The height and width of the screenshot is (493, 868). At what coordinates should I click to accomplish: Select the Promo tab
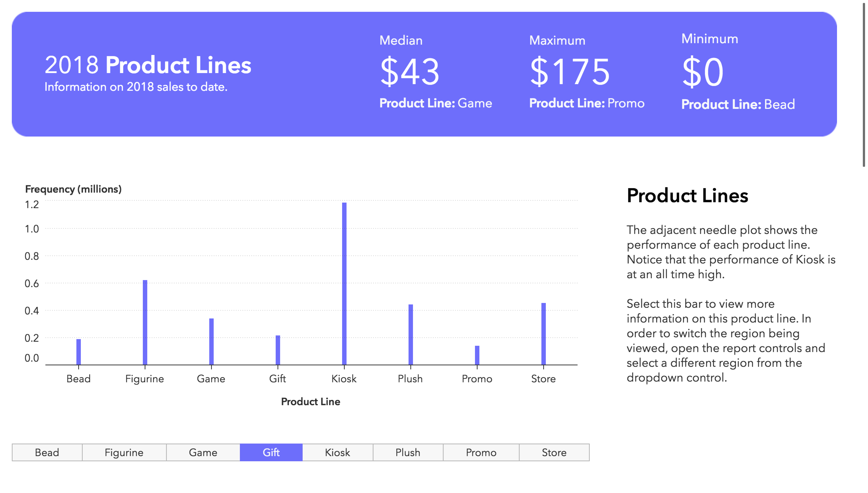click(x=481, y=452)
